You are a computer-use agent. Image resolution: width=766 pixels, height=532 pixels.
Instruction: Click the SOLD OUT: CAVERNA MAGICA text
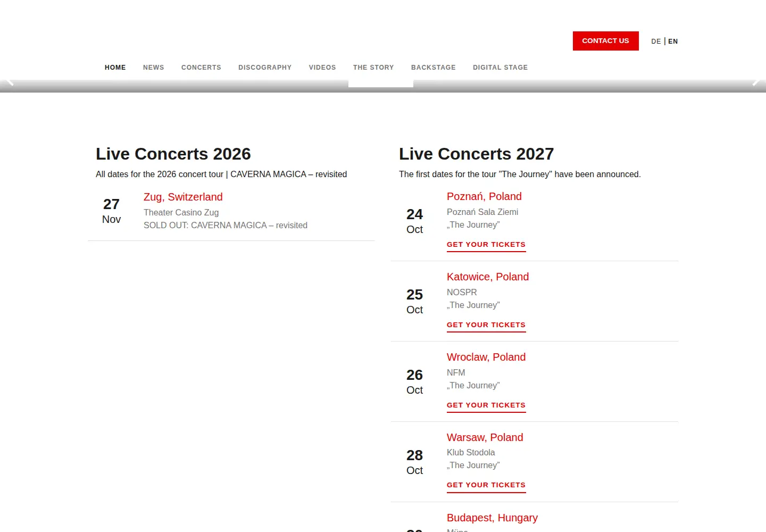coord(226,225)
